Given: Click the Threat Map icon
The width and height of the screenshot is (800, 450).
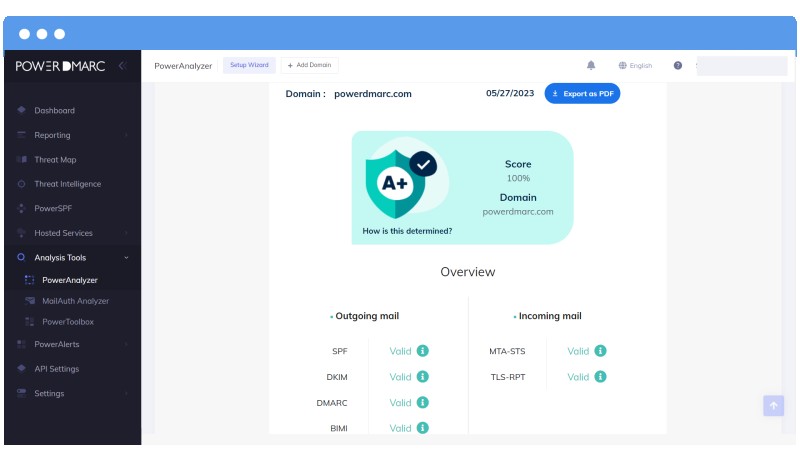Looking at the screenshot, I should (x=21, y=159).
